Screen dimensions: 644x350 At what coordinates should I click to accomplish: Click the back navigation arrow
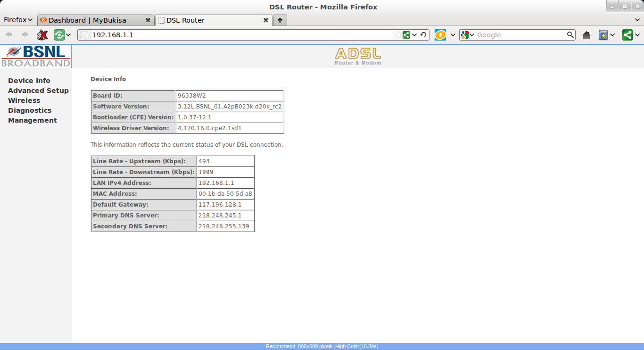[x=8, y=34]
